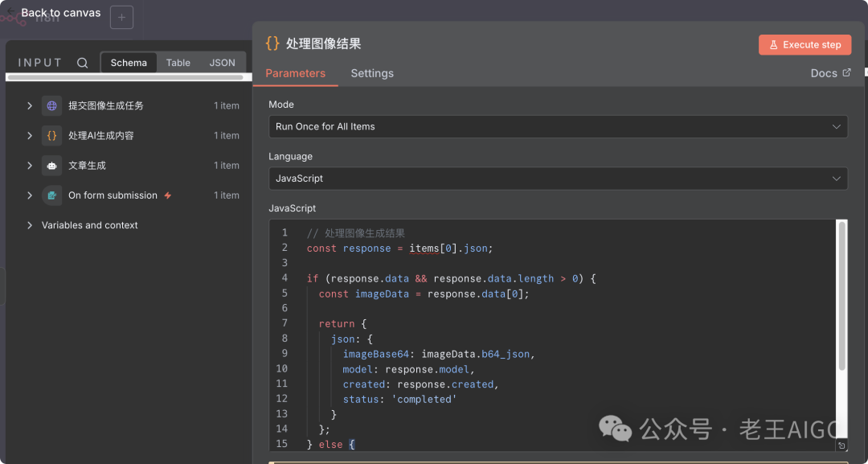Click the plus add button at top
The height and width of the screenshot is (464, 868).
coord(122,17)
